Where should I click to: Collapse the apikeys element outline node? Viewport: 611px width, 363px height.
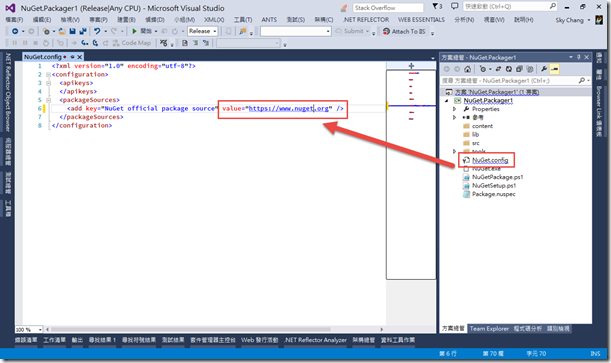(x=48, y=83)
